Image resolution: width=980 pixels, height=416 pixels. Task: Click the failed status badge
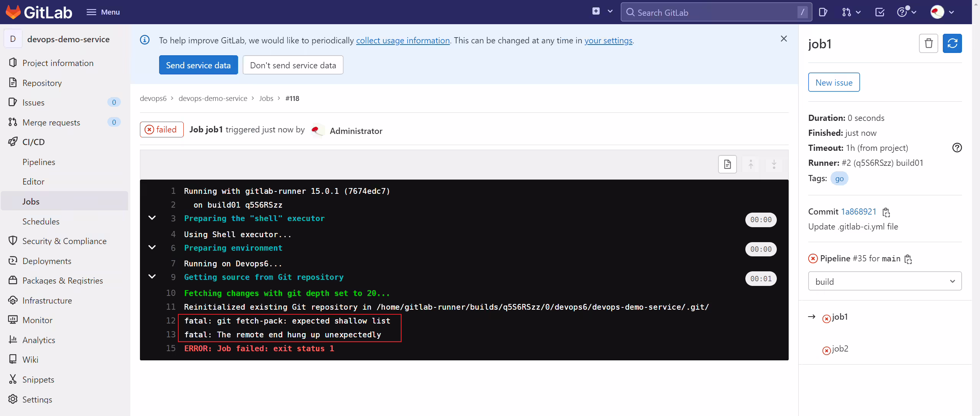(161, 130)
